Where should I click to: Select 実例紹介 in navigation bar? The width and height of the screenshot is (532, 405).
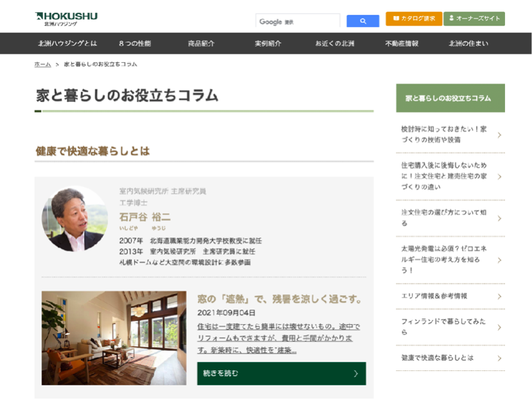point(268,44)
